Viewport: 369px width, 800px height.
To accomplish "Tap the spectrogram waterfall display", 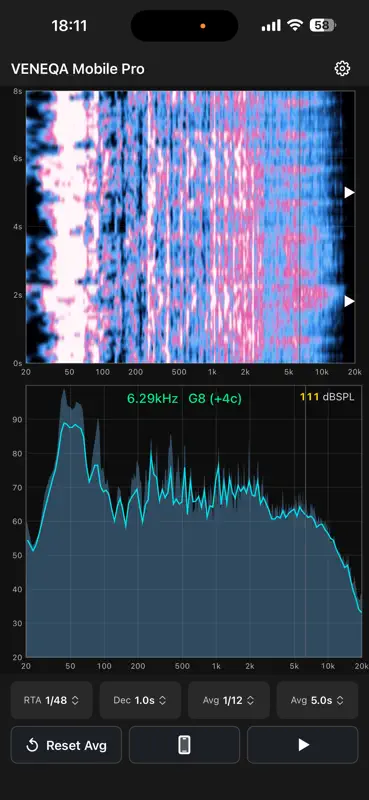I will pos(190,227).
